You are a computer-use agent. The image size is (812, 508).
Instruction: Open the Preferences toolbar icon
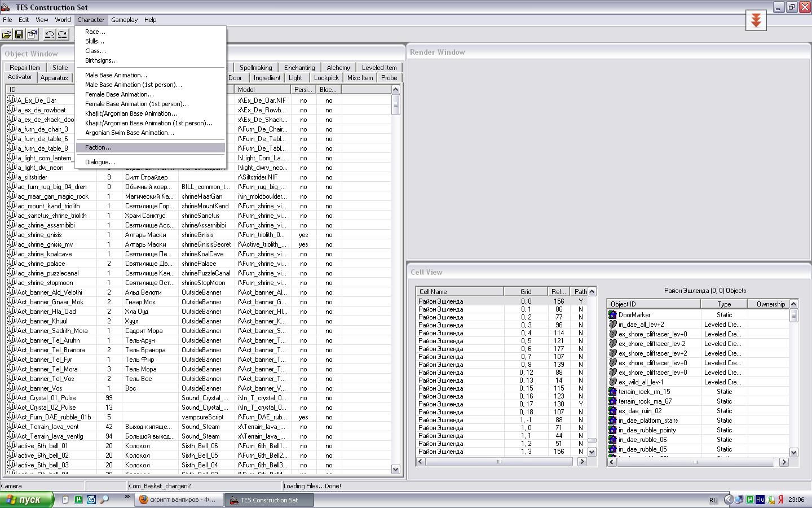click(32, 34)
